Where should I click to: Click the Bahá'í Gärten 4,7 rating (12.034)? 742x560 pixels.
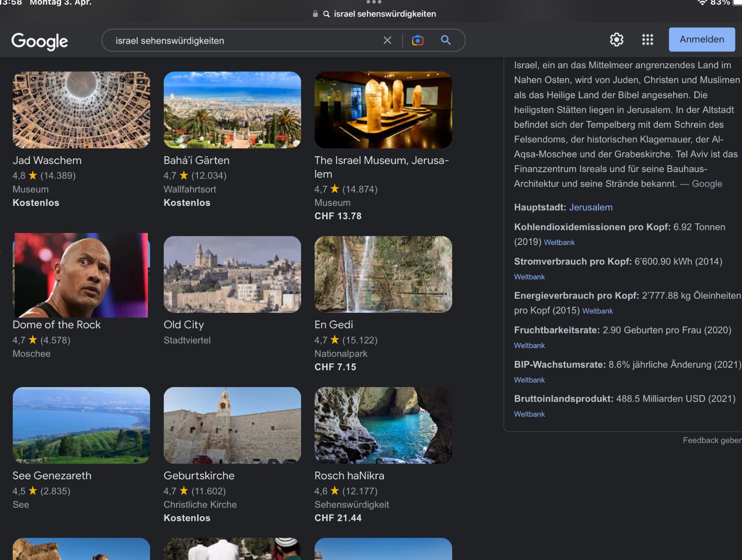point(195,176)
